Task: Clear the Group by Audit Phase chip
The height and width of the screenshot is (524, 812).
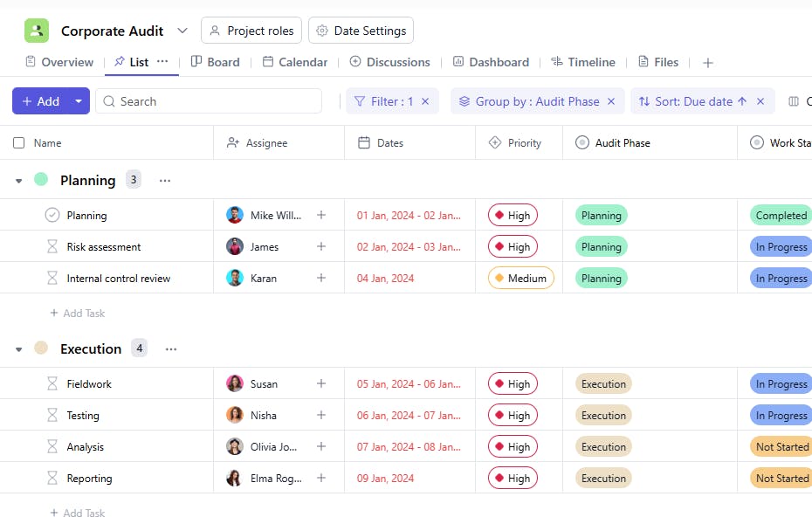Action: pos(611,101)
